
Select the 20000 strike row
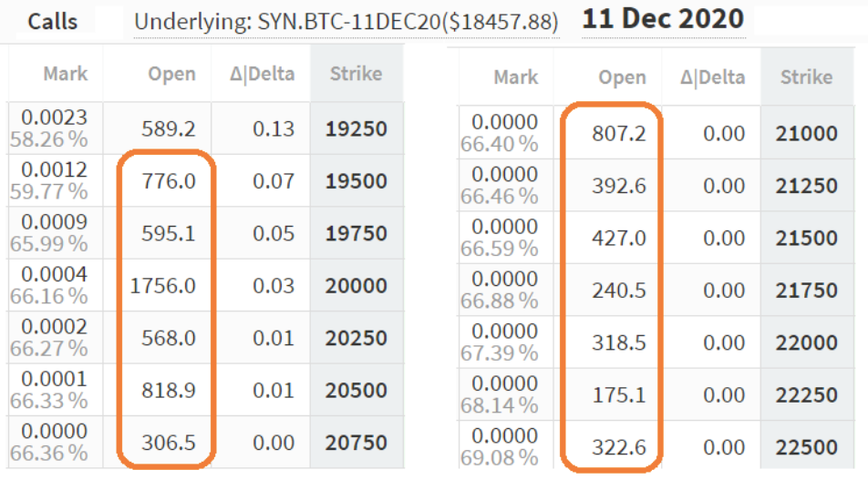click(x=356, y=286)
